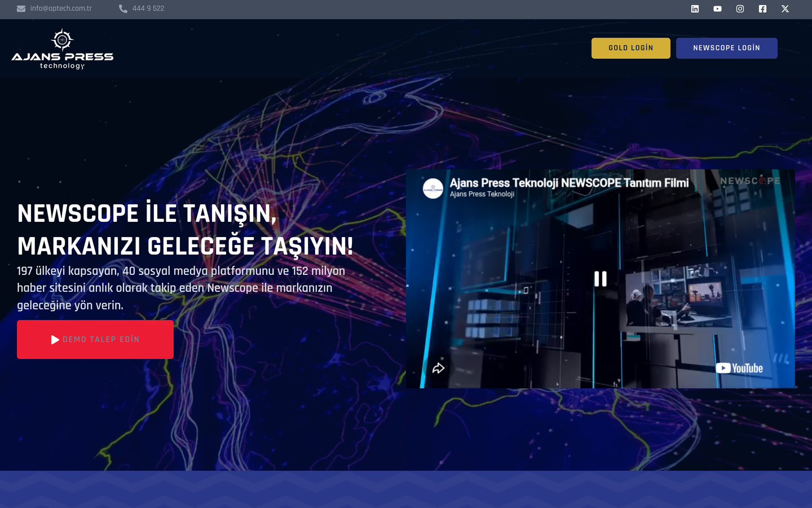Click the info@aptech.com.tr email link
812x508 pixels.
61,8
